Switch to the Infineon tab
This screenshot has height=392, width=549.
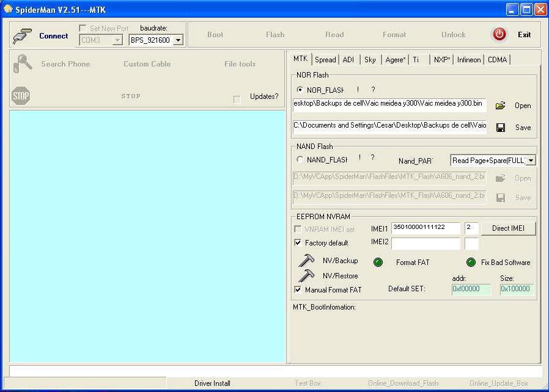[469, 60]
